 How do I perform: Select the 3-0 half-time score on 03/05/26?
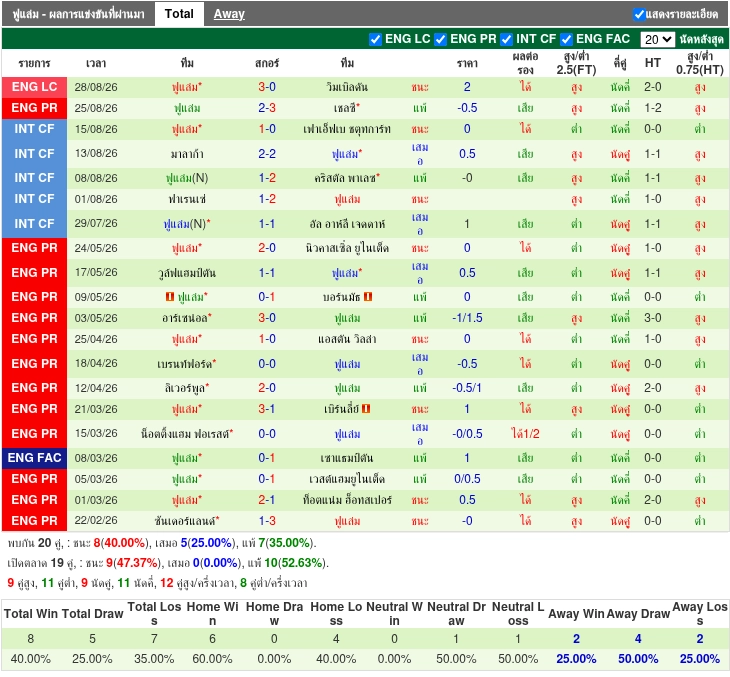[x=653, y=318]
